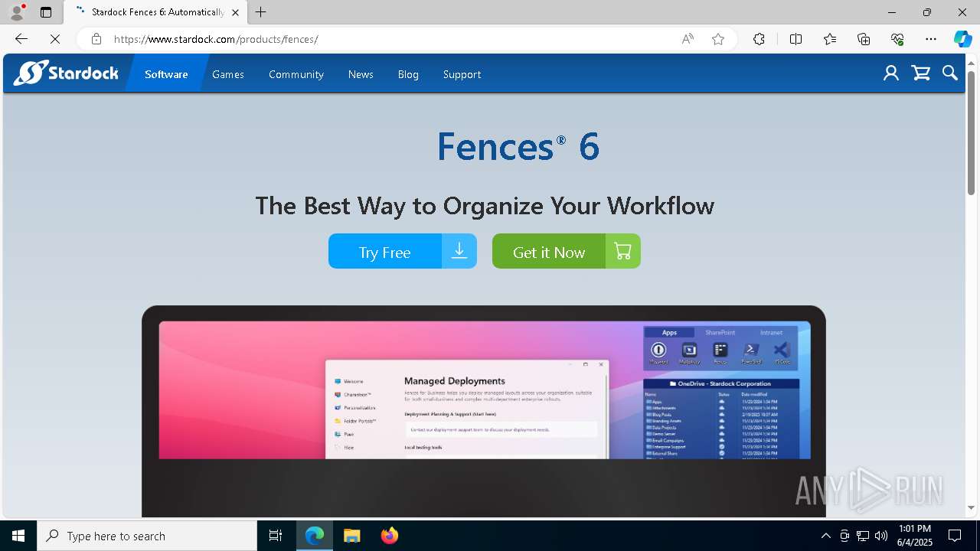
Task: Open the Support menu item
Action: (462, 74)
